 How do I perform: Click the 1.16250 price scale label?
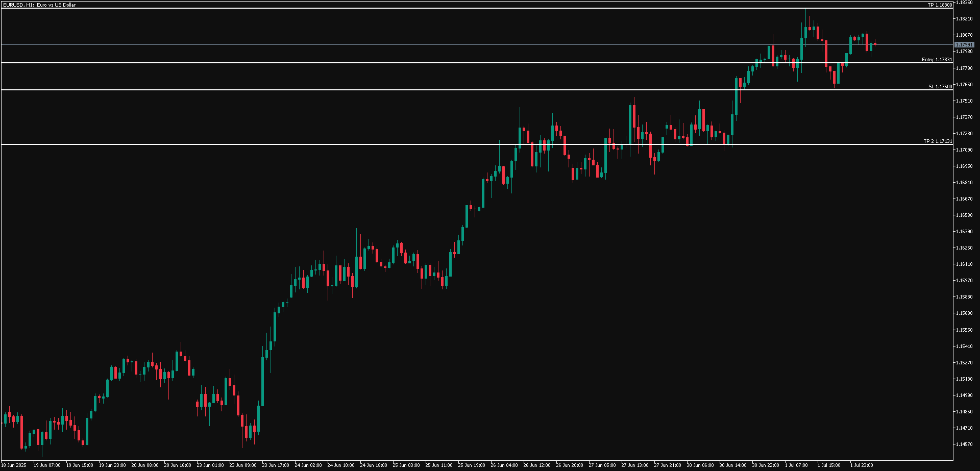coord(964,248)
